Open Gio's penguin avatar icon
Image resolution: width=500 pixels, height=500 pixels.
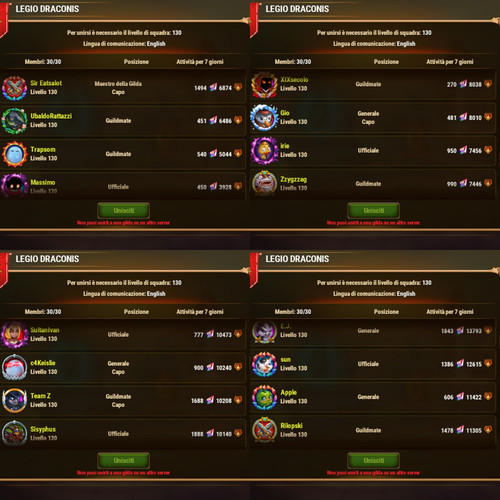tap(264, 117)
